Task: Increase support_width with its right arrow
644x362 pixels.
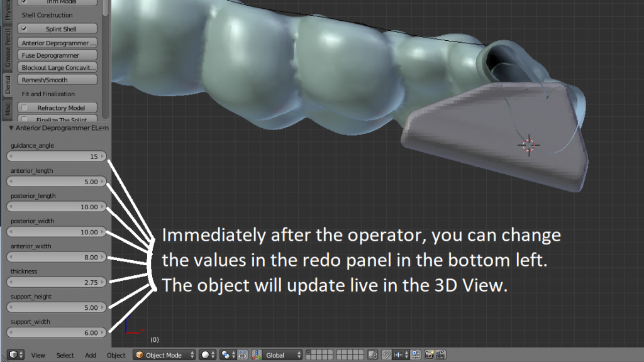Action: [x=103, y=332]
